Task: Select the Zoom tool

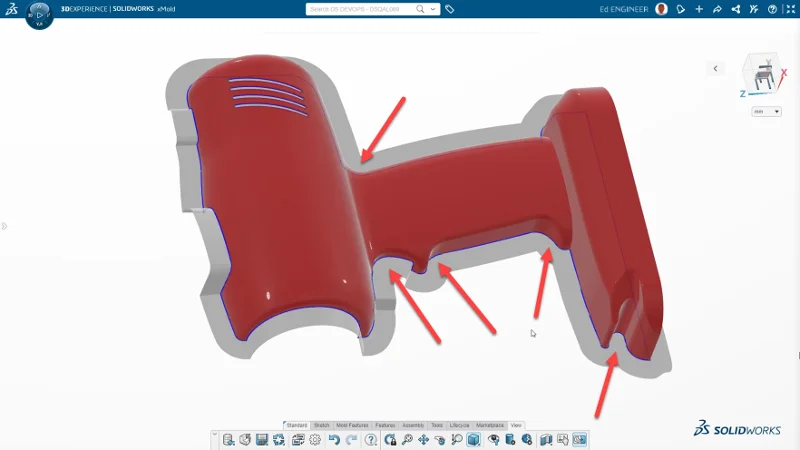Action: (x=407, y=440)
